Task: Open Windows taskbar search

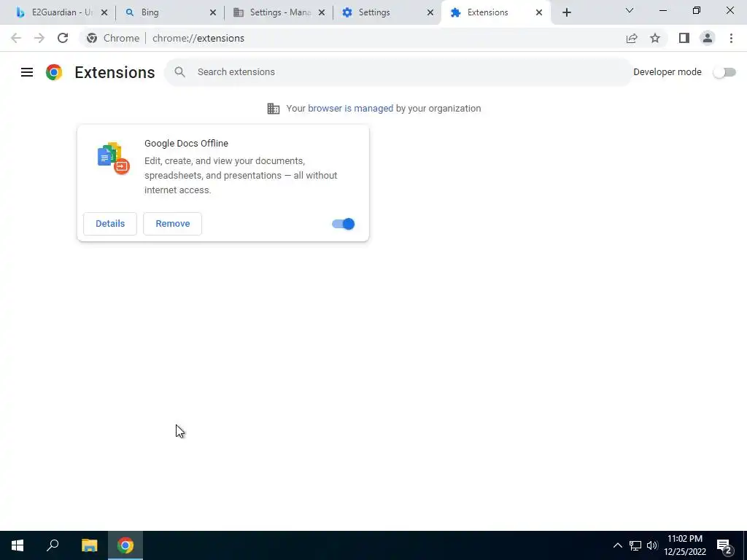Action: (x=53, y=545)
